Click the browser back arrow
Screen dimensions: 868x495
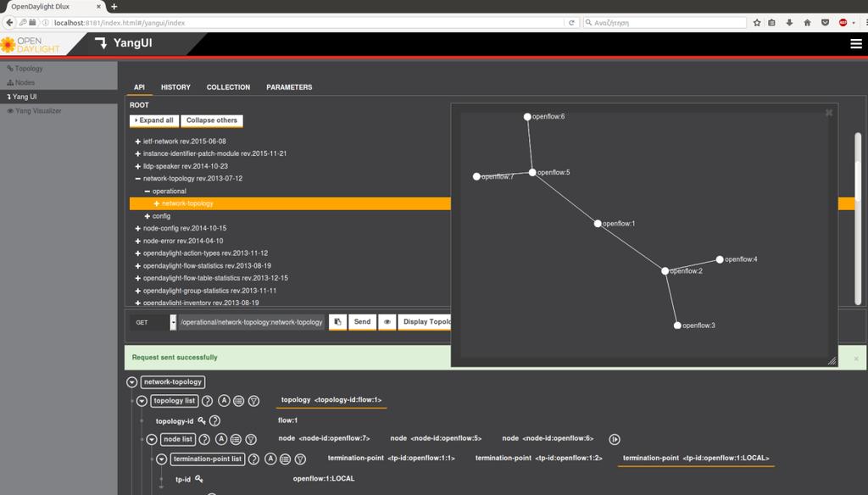(9, 23)
